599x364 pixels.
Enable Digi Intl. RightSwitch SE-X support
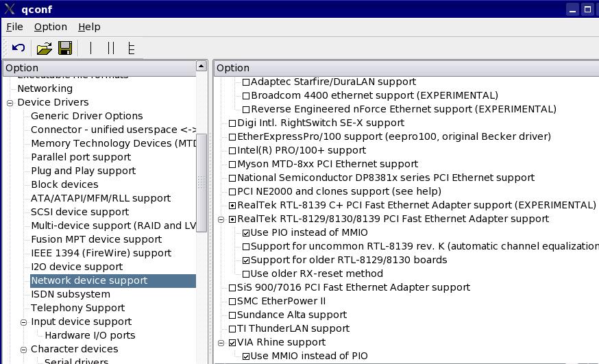pyautogui.click(x=232, y=123)
